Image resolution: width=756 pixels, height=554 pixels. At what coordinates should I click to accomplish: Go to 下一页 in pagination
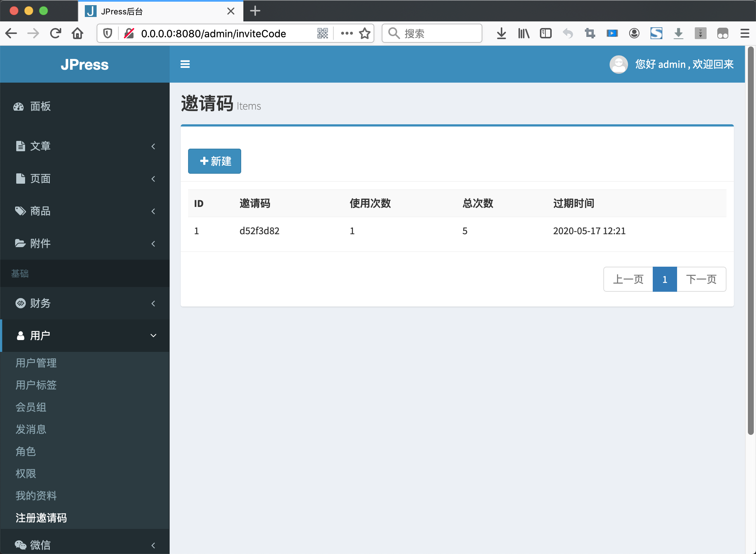point(701,279)
